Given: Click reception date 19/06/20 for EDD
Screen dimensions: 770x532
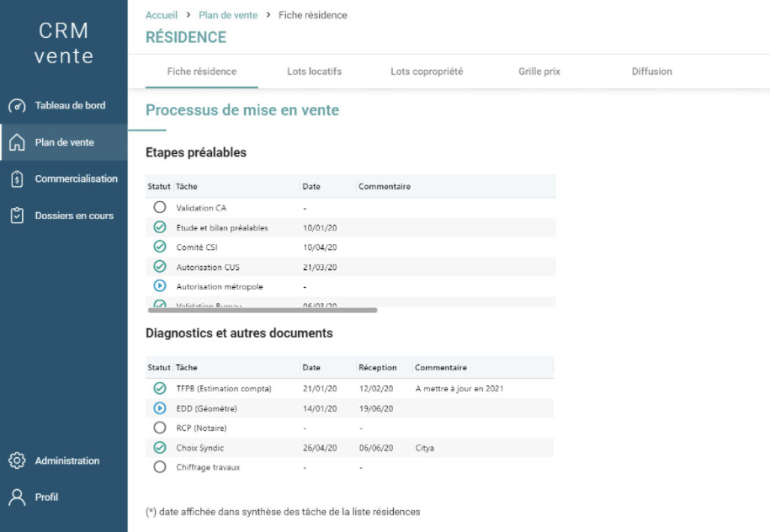Looking at the screenshot, I should pos(376,408).
